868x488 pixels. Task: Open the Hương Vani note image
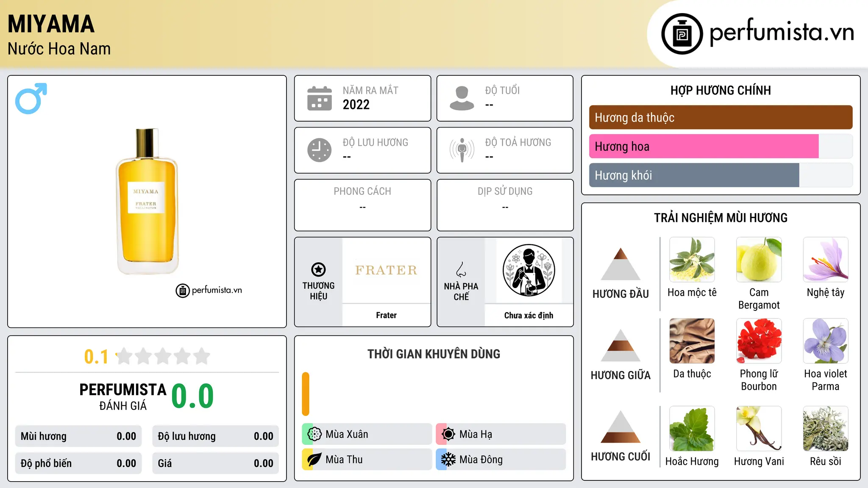(759, 429)
